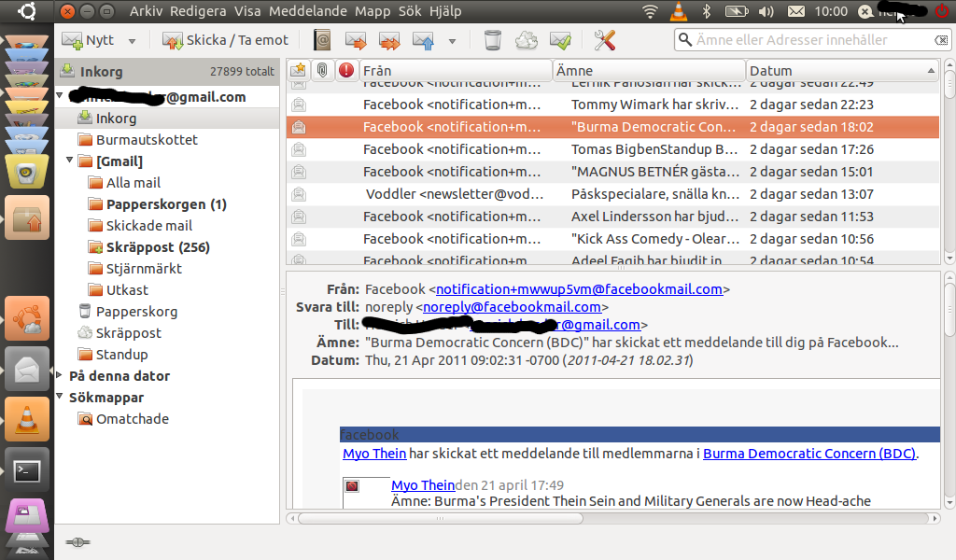Click the Nytt new message button
This screenshot has height=560, width=956.
pos(88,40)
